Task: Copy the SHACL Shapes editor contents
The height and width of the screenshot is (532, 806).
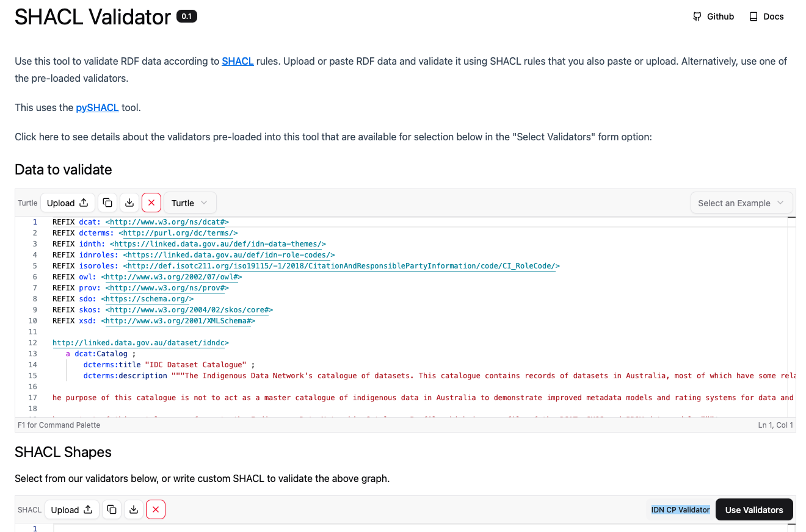Action: [x=112, y=509]
